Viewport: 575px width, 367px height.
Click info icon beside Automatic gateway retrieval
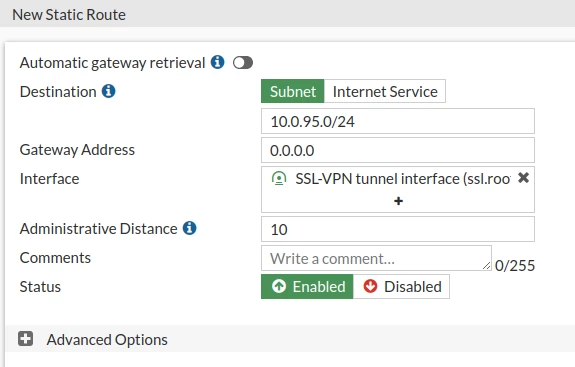(x=217, y=62)
